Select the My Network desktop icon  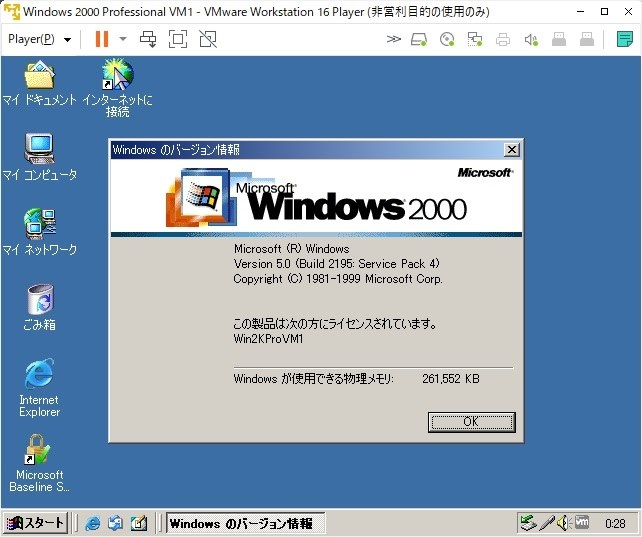(x=39, y=232)
